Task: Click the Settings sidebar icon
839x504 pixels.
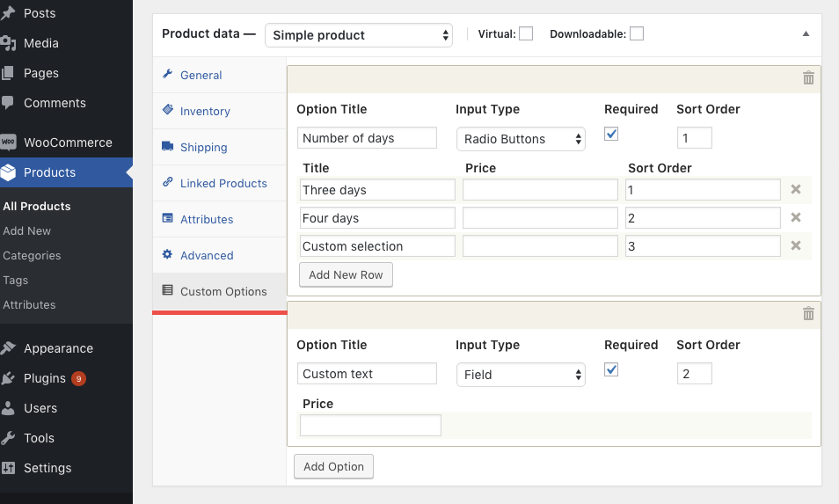Action: click(9, 468)
